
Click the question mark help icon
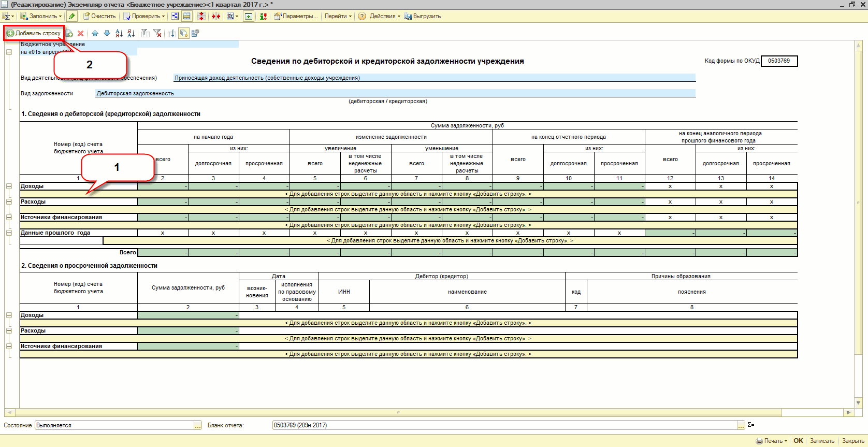click(361, 16)
